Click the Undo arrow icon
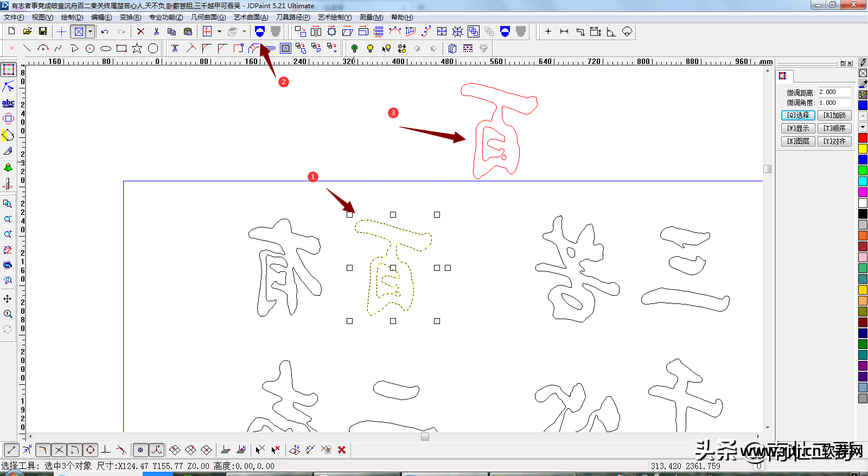 click(x=105, y=31)
